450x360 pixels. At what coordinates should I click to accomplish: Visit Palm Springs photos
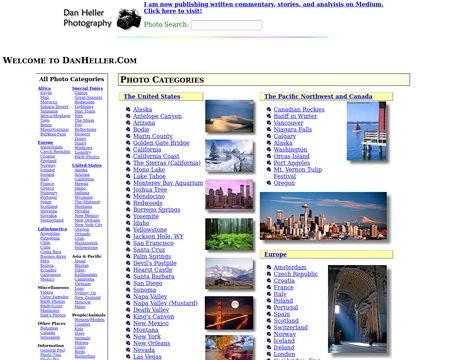click(152, 256)
